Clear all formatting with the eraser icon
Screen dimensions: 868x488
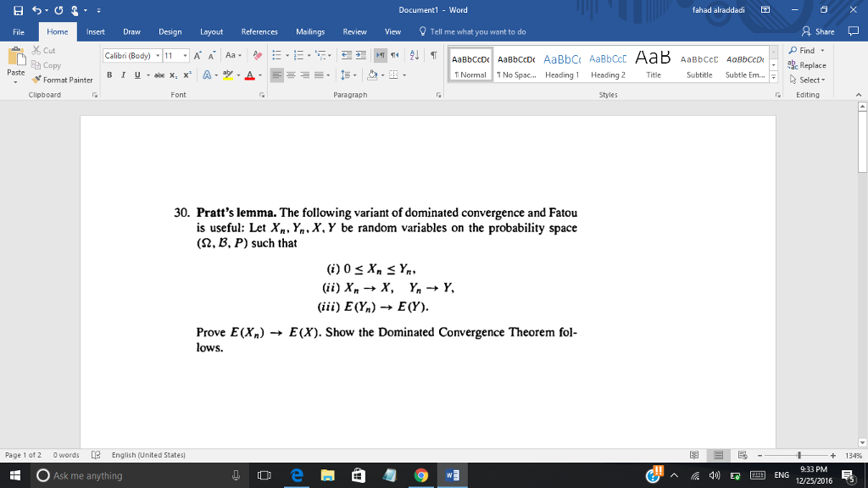pos(257,56)
